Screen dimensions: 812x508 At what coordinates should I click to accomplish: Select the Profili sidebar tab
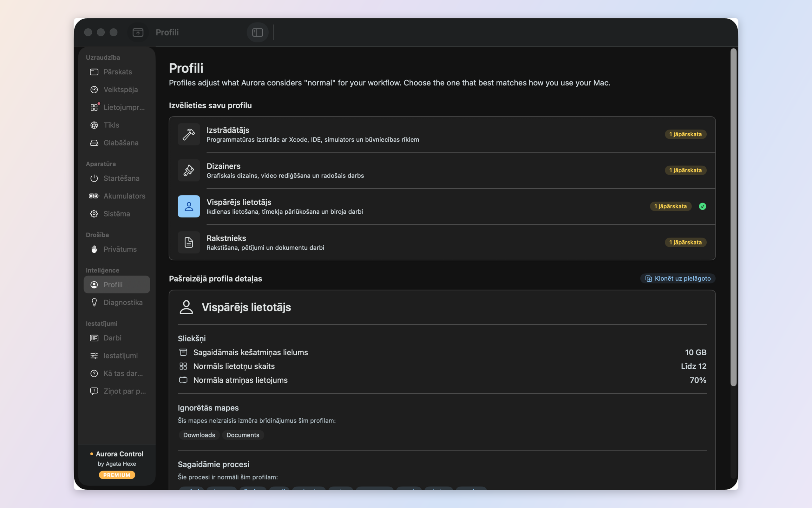[x=117, y=284]
